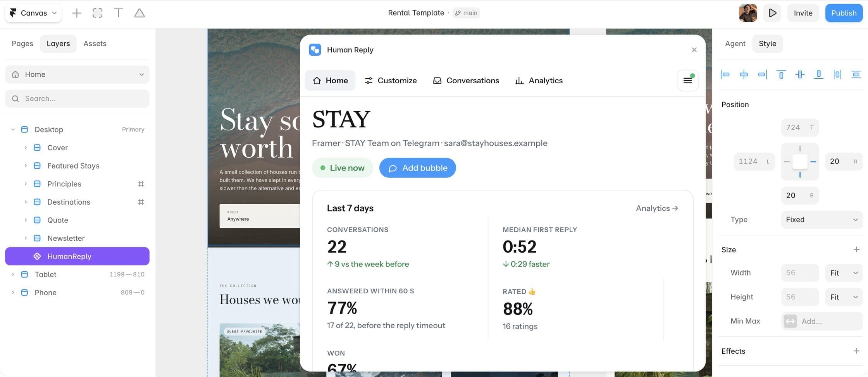This screenshot has height=377, width=868.
Task: Toggle left pin in position constraint box
Action: coord(787,162)
